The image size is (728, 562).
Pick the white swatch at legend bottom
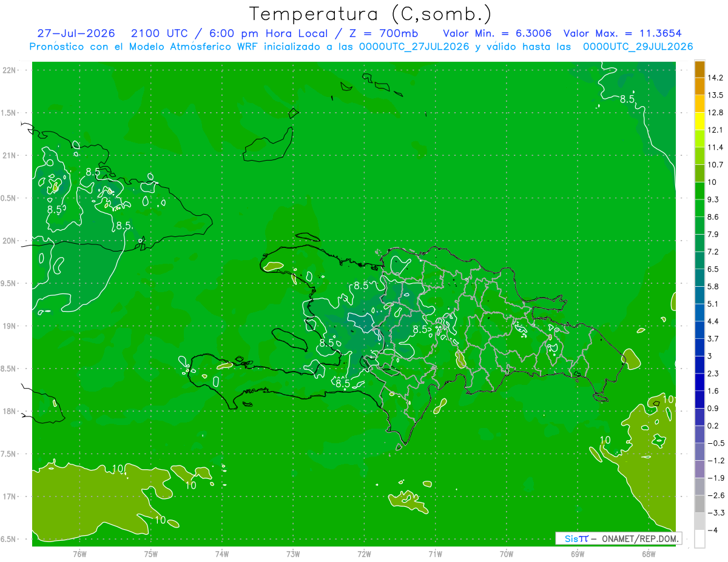pos(699,539)
